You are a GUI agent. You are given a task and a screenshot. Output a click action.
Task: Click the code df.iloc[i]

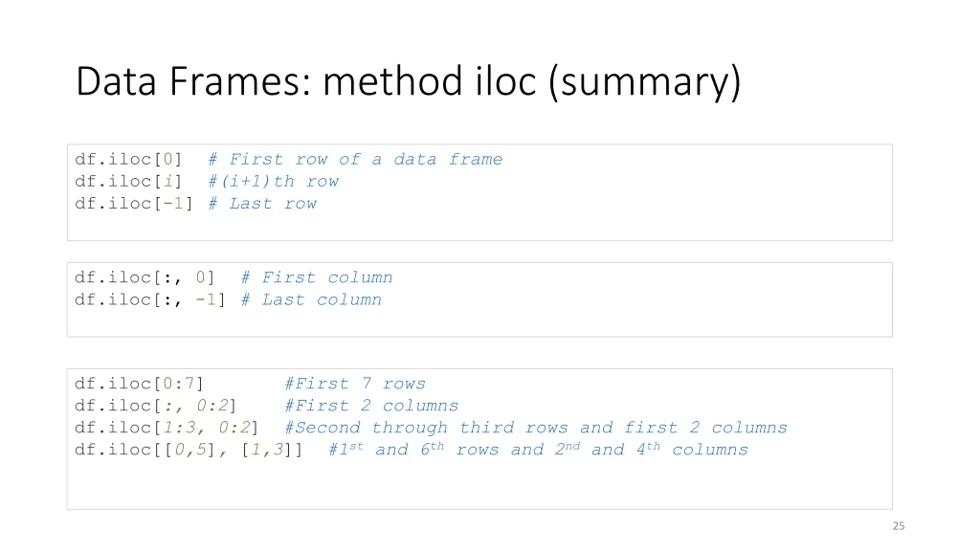[x=128, y=181]
